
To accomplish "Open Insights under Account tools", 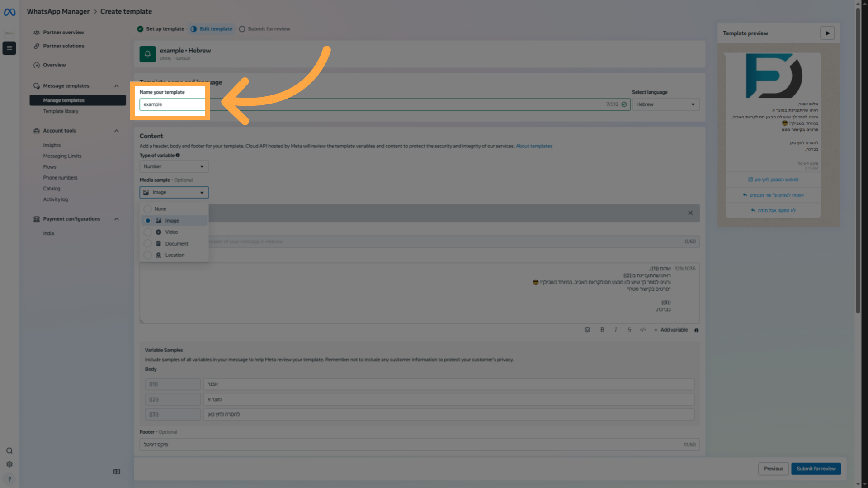I will point(52,145).
